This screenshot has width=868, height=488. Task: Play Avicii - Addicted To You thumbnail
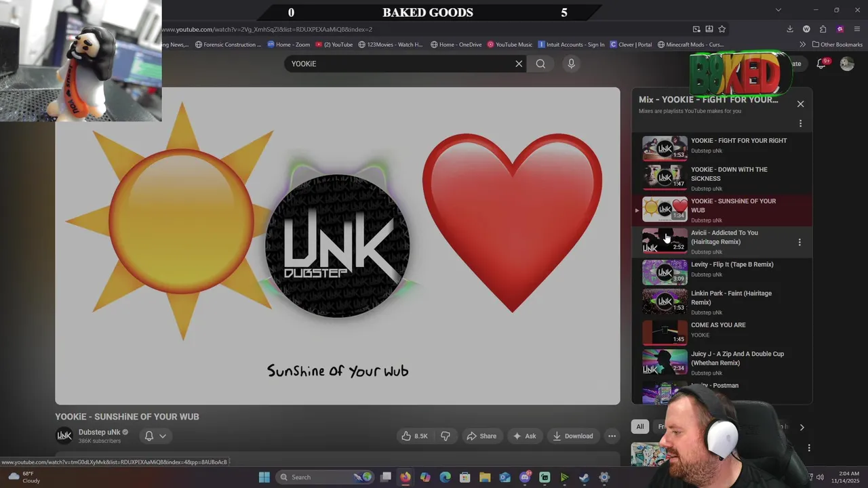pos(665,241)
